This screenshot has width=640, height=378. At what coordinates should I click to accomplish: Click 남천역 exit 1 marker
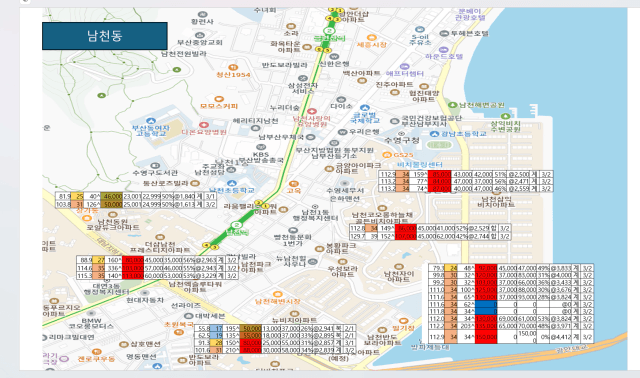(x=266, y=206)
